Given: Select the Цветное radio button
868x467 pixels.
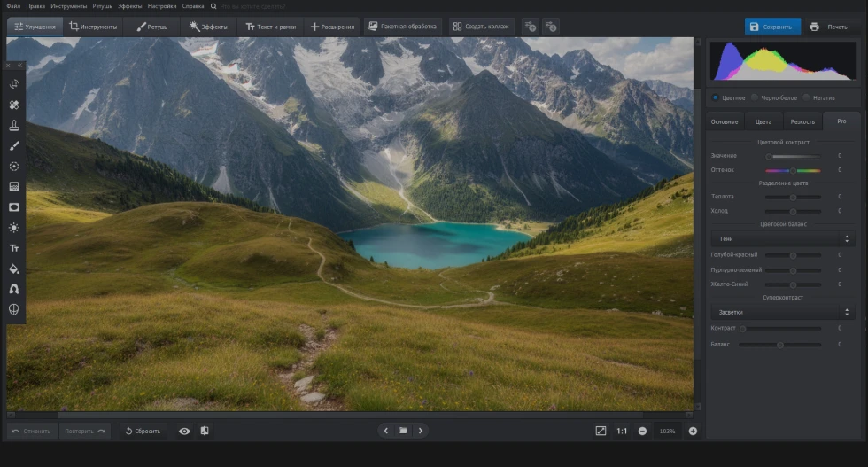Looking at the screenshot, I should tap(716, 97).
